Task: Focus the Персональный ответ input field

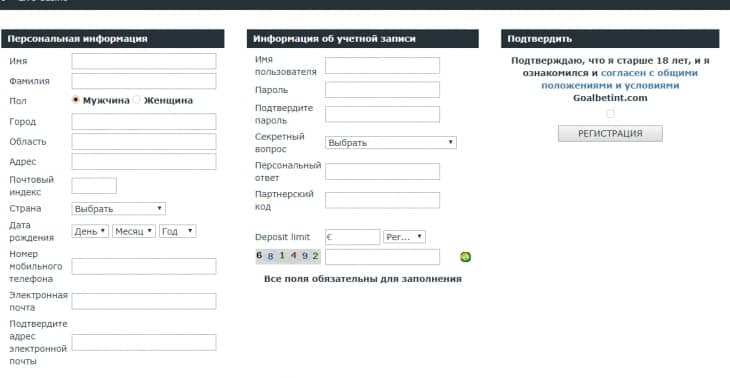Action: [382, 171]
